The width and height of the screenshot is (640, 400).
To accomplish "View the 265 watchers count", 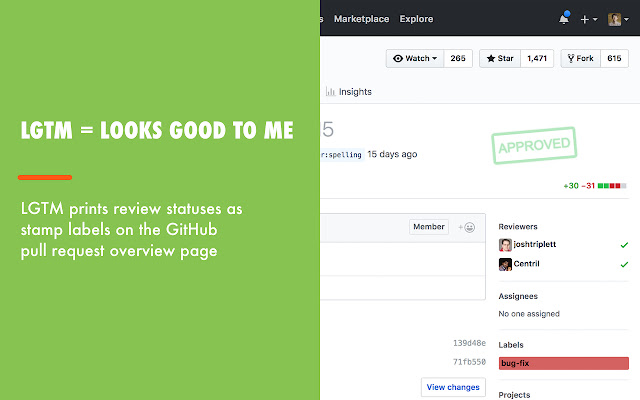I will point(458,58).
